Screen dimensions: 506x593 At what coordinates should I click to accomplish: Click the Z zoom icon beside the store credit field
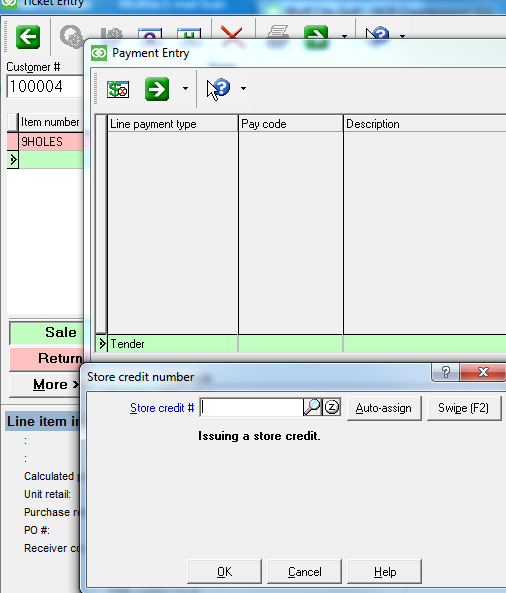coord(332,407)
